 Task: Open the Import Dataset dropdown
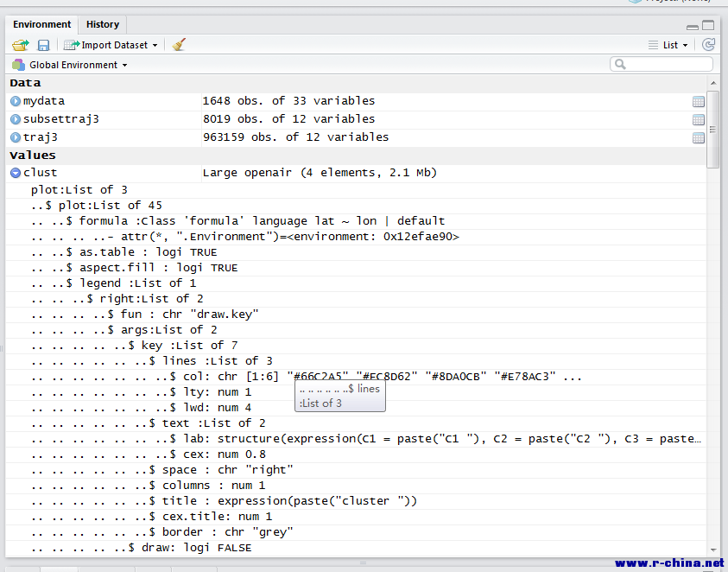click(111, 45)
